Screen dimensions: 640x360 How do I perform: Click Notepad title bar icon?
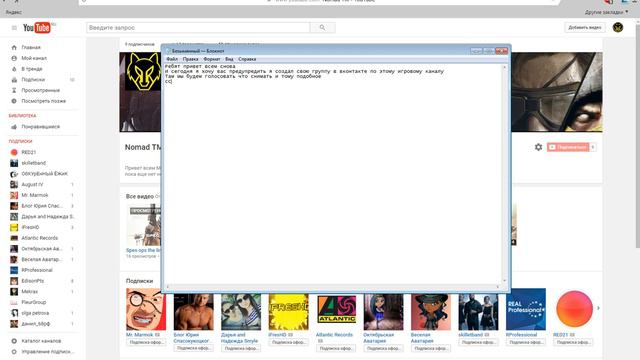(x=168, y=51)
